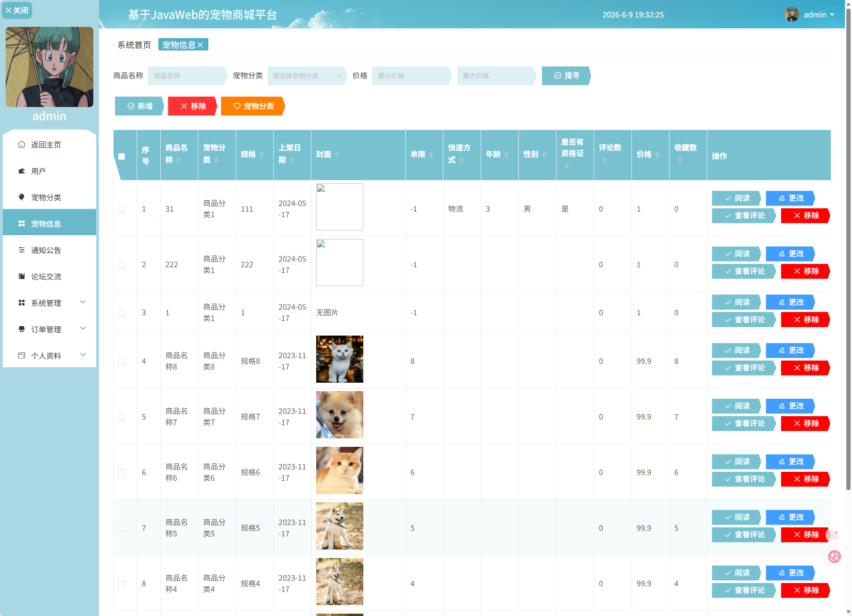Sort by 性别 column arrows
Viewport: 852px width, 616px height.
tap(544, 155)
